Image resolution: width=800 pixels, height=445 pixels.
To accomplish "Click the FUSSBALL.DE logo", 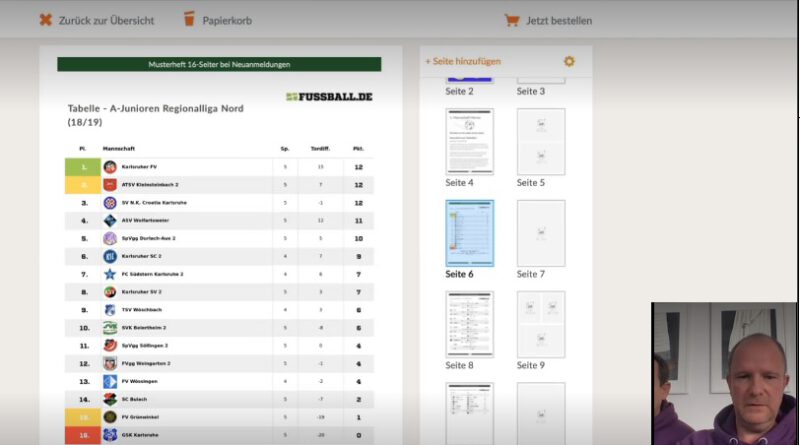I will (x=329, y=97).
